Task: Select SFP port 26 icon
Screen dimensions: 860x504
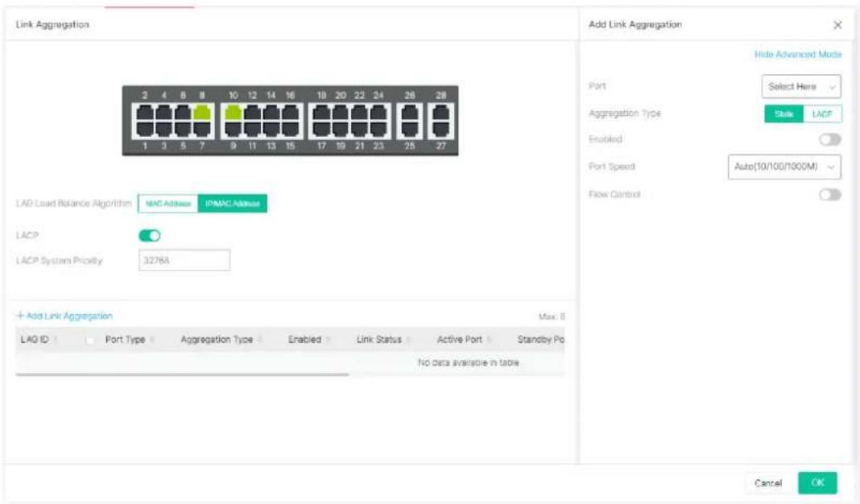Action: (x=410, y=113)
